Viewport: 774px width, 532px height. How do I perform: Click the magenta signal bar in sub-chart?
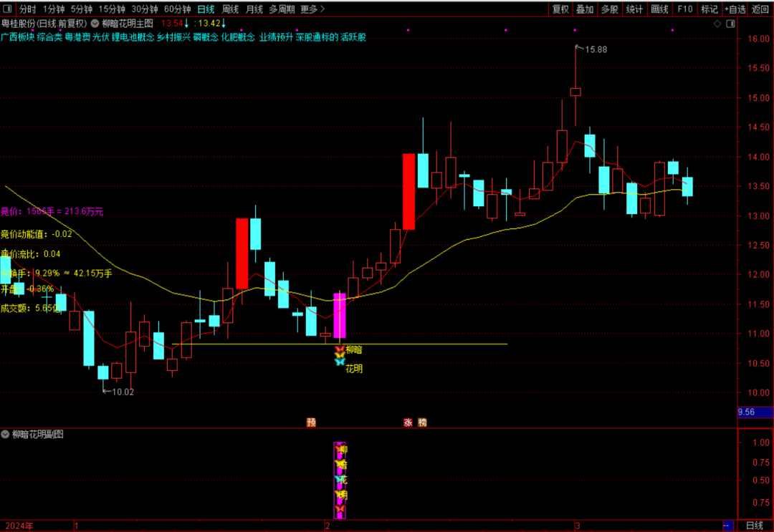coord(340,480)
